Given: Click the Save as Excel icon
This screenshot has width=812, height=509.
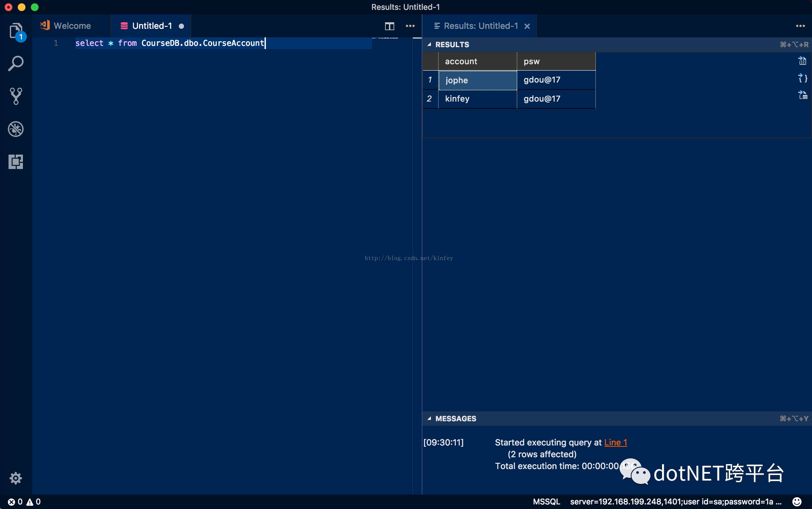Looking at the screenshot, I should tap(802, 95).
